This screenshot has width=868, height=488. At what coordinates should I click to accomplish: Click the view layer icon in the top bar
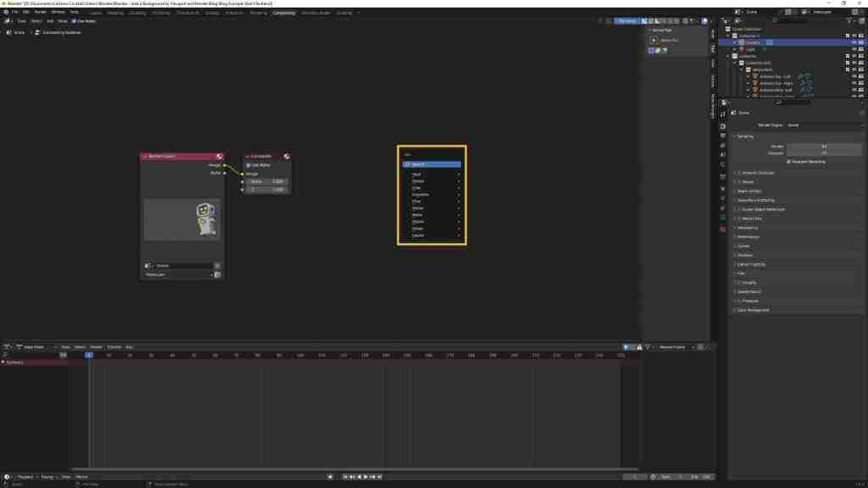[804, 12]
